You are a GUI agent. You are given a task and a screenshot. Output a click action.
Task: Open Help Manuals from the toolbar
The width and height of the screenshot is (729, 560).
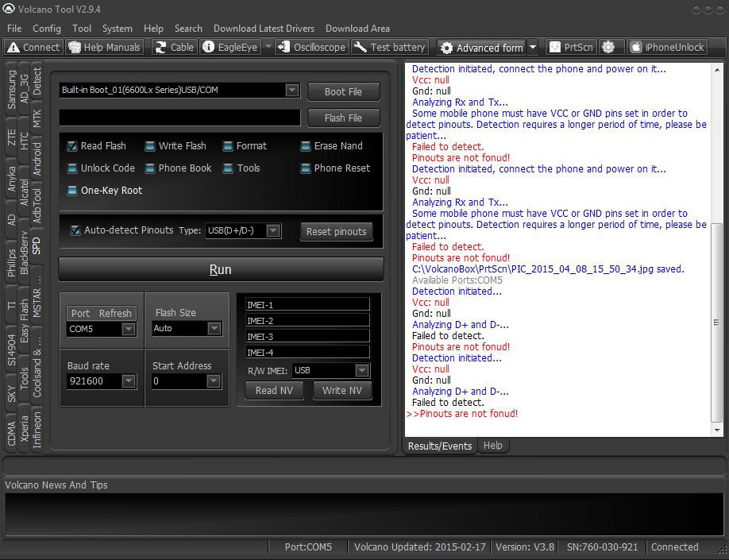point(104,48)
